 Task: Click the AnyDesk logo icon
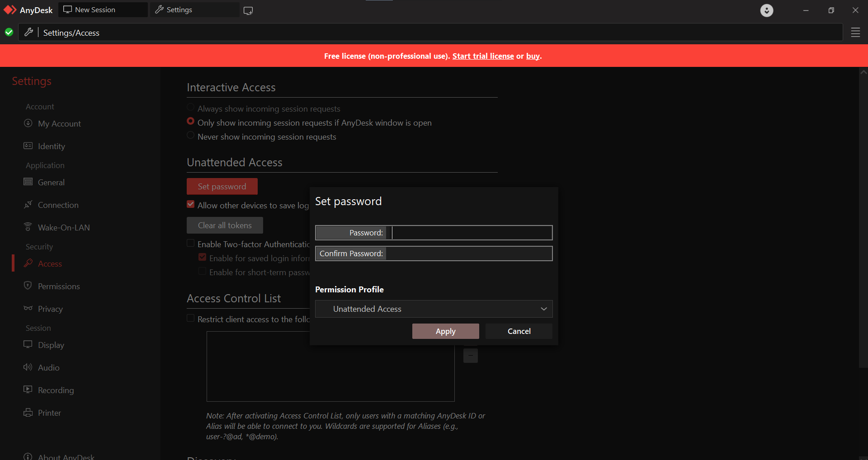coord(10,10)
